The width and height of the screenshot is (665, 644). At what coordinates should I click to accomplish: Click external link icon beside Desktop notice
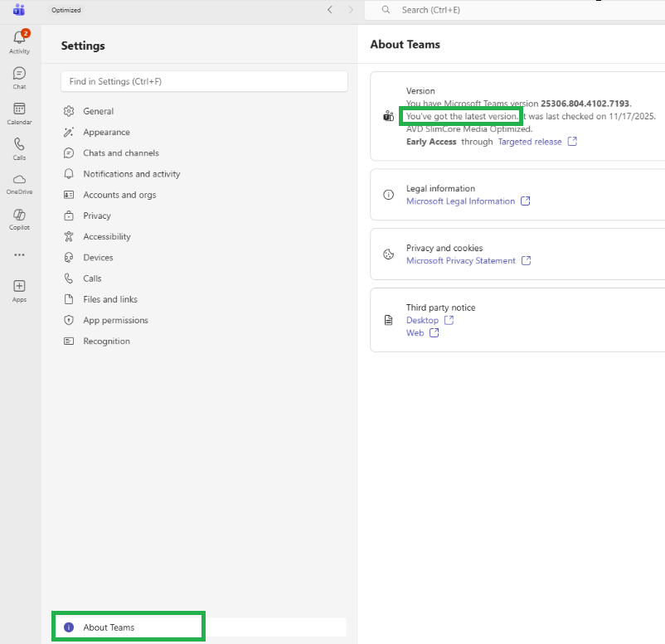click(x=449, y=320)
